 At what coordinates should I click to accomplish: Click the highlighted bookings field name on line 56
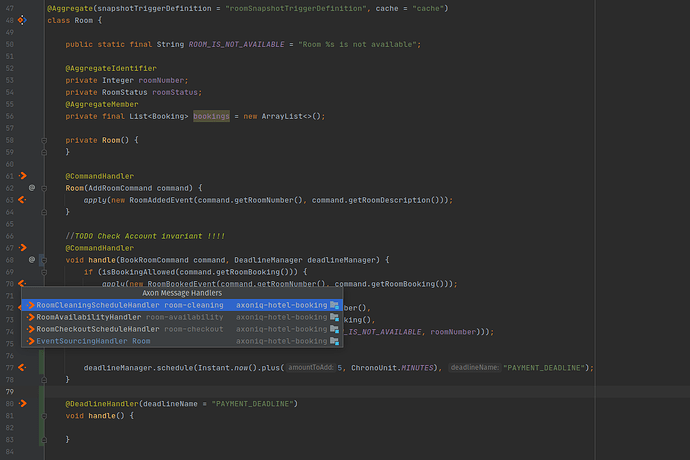click(211, 116)
